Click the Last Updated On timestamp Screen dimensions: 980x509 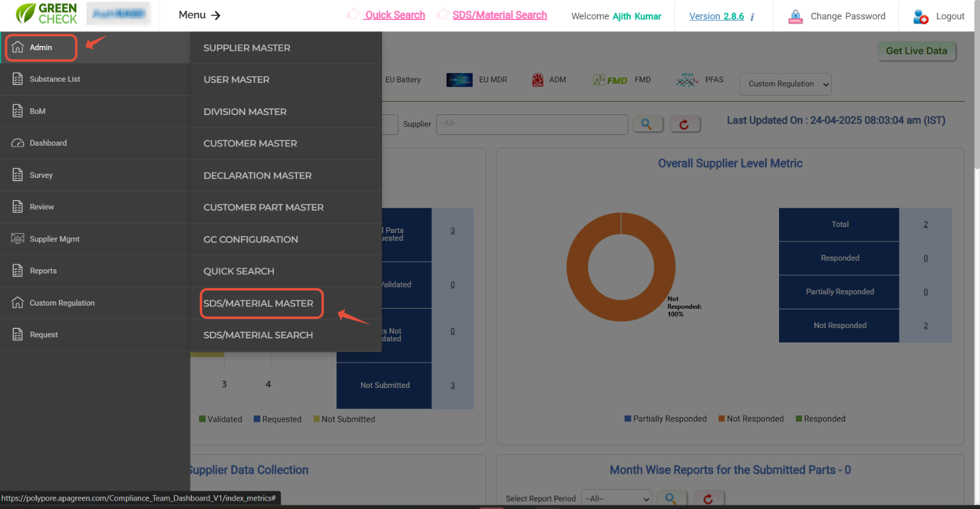[x=836, y=120]
